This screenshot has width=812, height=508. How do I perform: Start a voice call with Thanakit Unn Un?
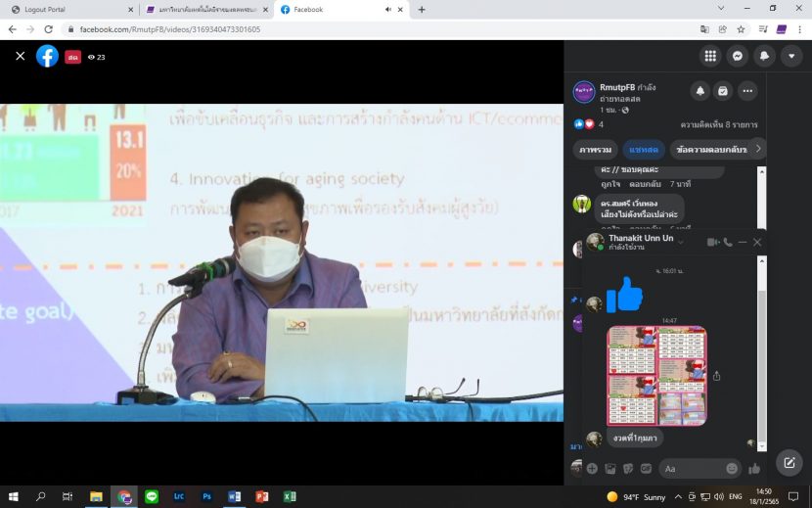728,242
